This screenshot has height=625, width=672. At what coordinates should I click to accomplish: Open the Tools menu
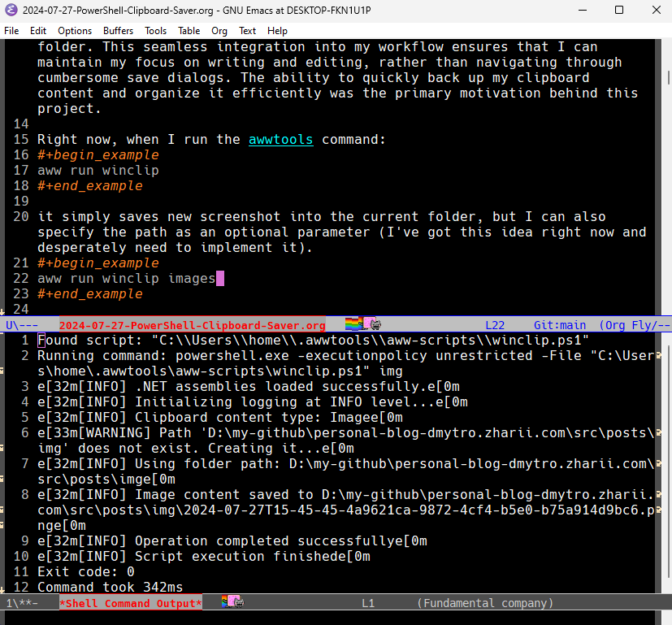156,31
